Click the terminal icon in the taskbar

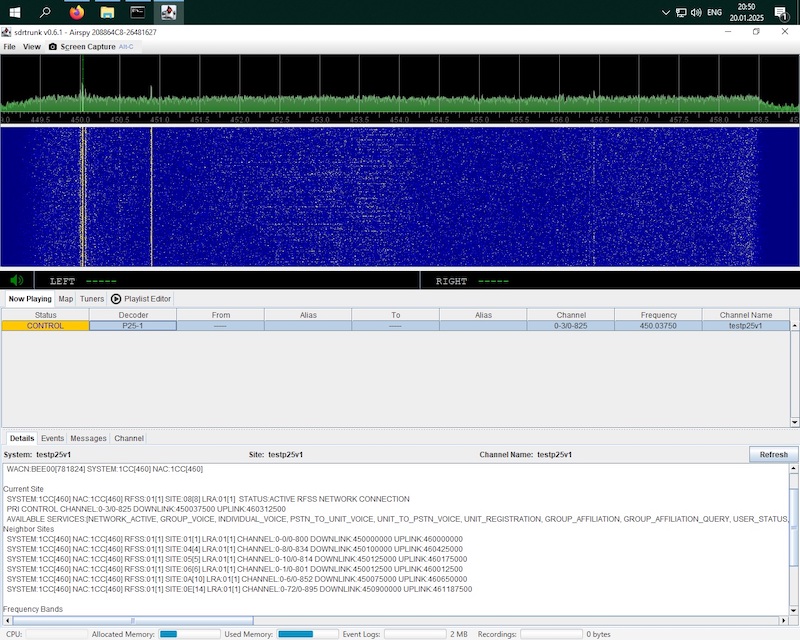pos(138,13)
